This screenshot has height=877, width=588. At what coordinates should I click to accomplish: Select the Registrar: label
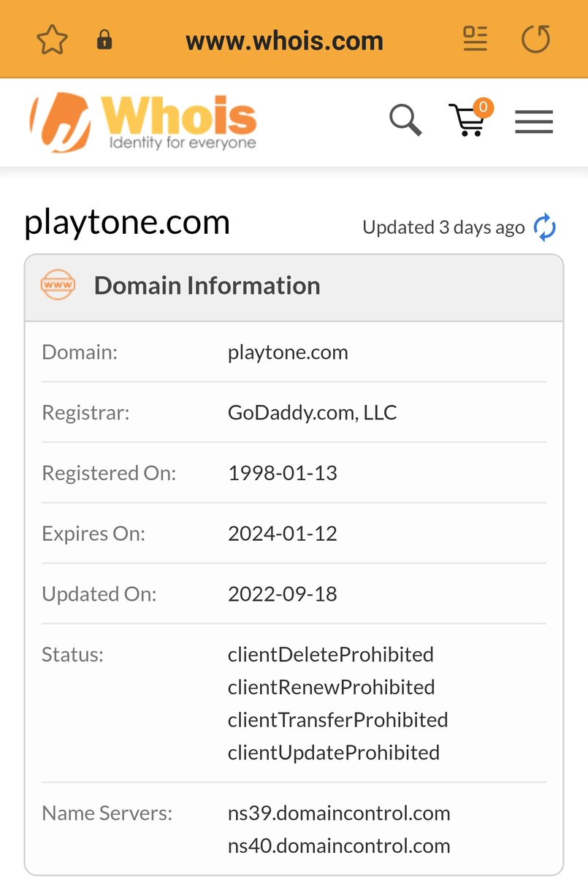pos(85,413)
